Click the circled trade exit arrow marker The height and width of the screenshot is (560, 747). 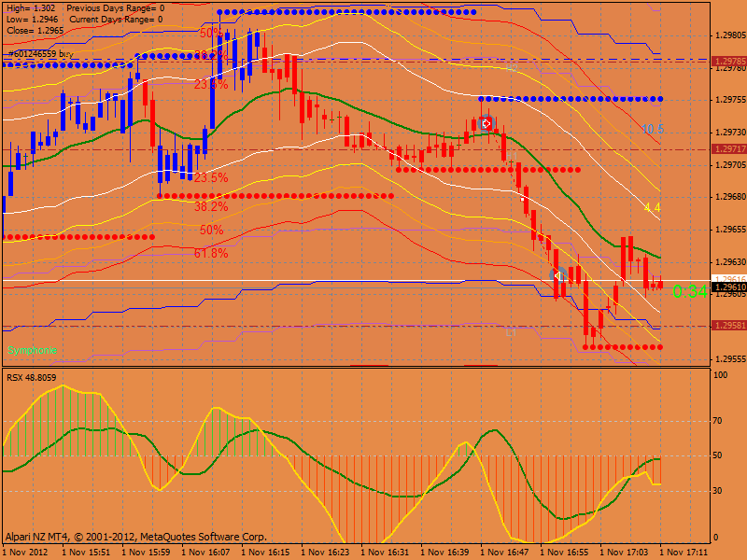tap(557, 275)
